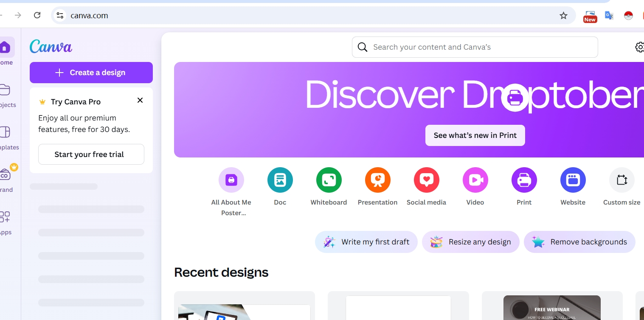
Task: Click Remove backgrounds
Action: coord(579,242)
